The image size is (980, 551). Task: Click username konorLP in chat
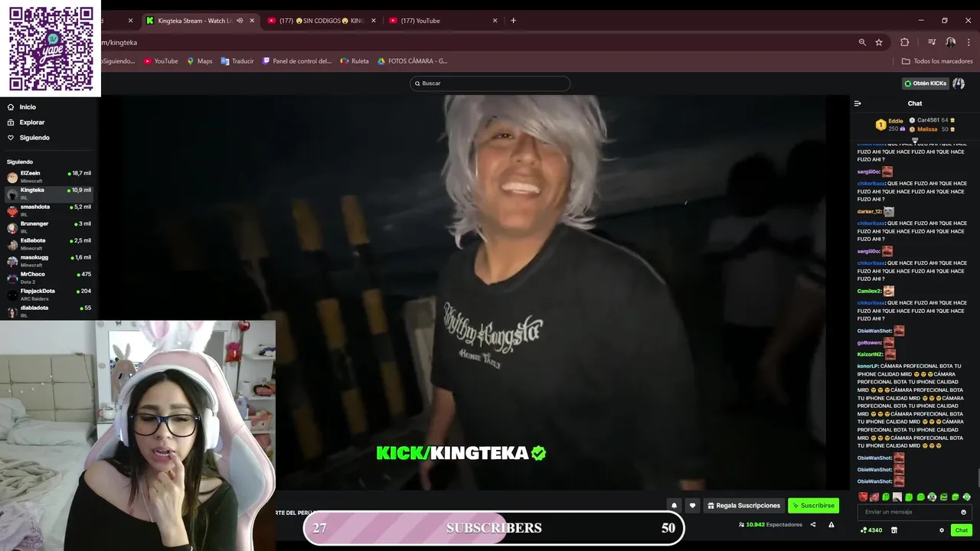click(x=867, y=366)
